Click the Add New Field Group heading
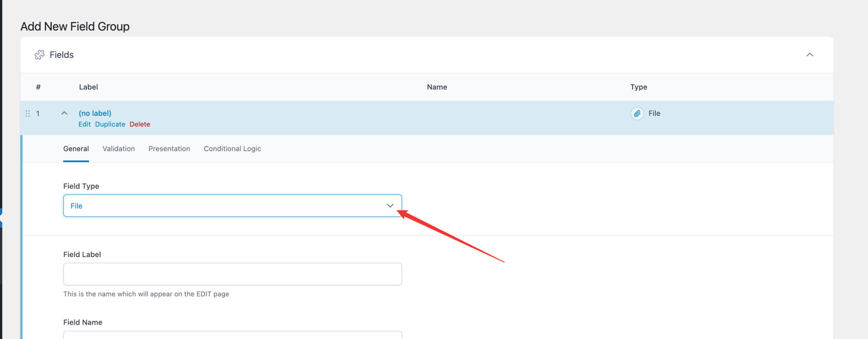 (75, 26)
